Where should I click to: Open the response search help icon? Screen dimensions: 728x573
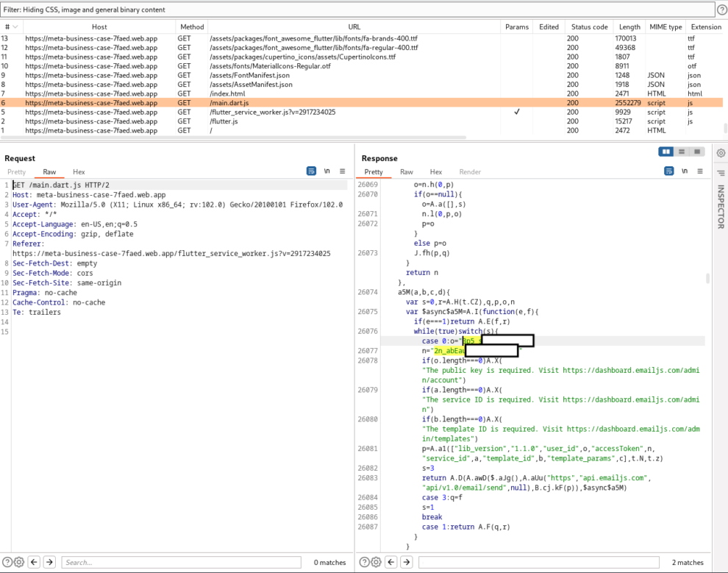[363, 563]
